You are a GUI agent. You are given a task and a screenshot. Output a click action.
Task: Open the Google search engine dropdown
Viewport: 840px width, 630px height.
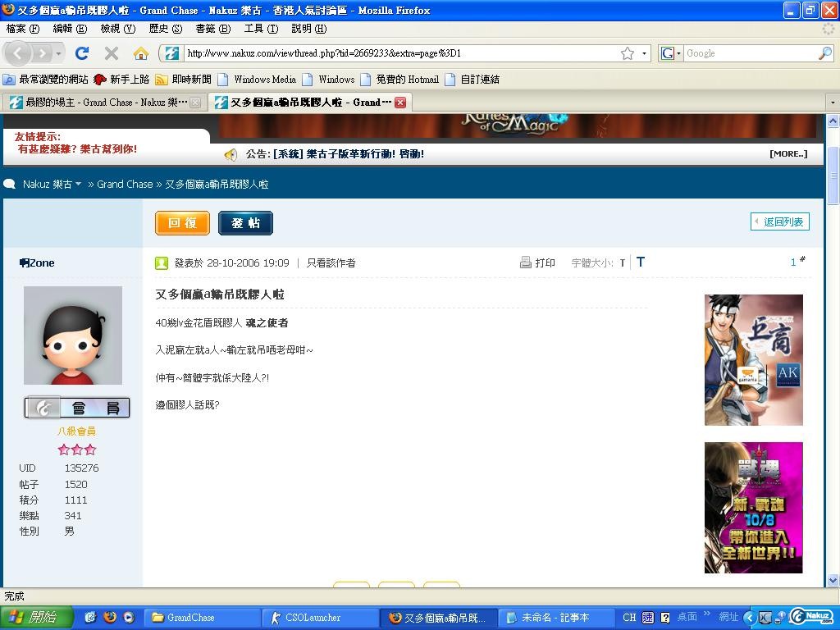click(x=670, y=53)
